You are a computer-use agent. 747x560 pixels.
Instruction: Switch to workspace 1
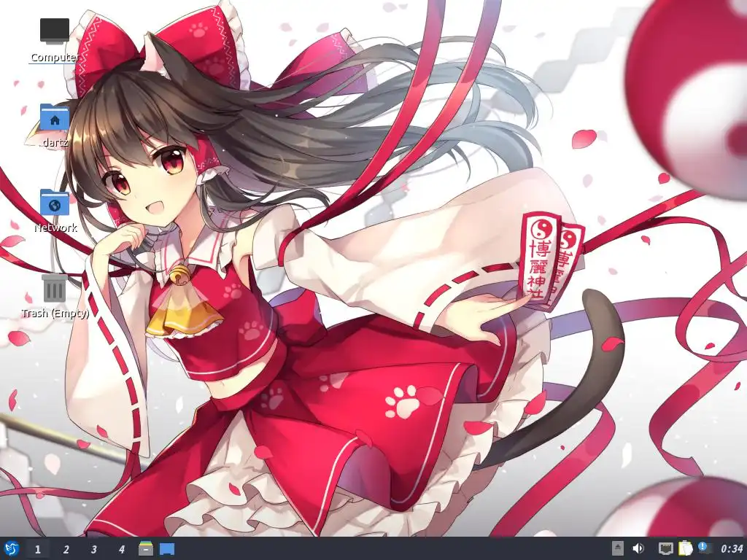pyautogui.click(x=38, y=549)
